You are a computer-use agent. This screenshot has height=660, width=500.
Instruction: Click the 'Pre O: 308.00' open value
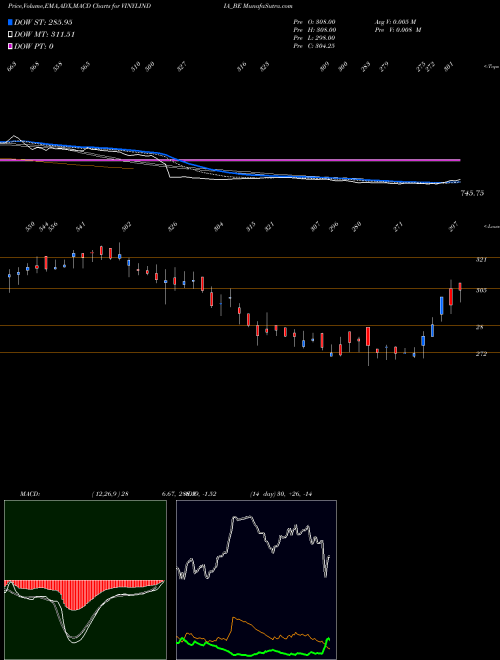tap(314, 22)
